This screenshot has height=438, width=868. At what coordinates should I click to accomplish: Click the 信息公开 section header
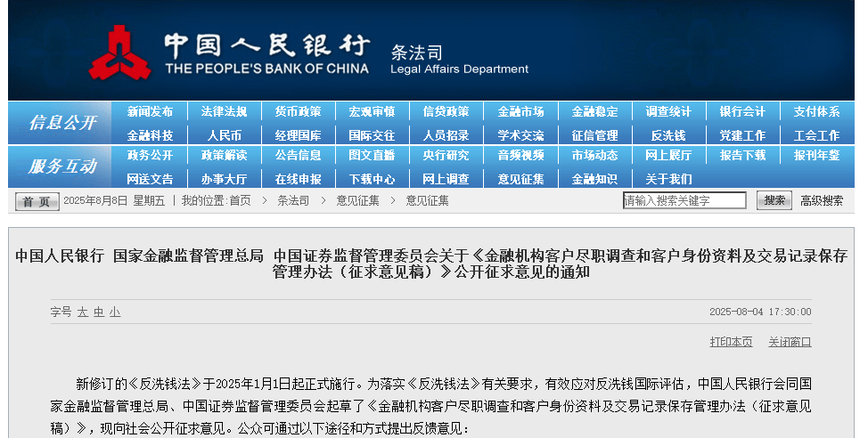(x=61, y=123)
